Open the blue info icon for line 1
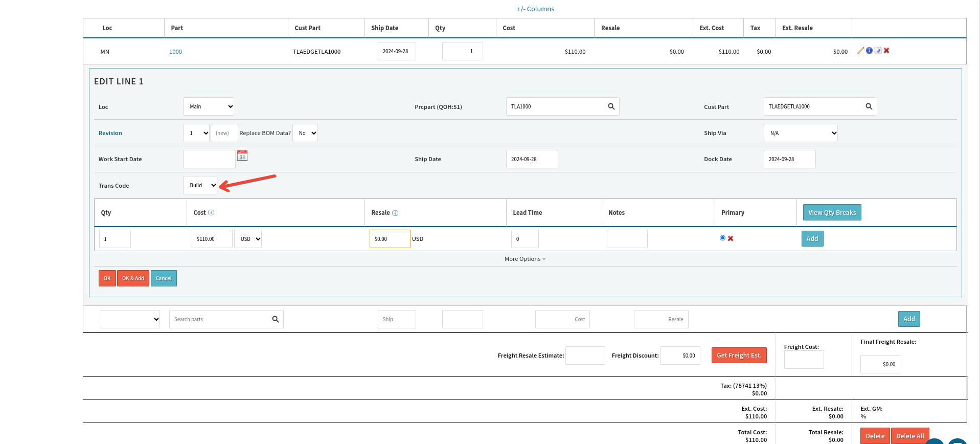The width and height of the screenshot is (980, 444). tap(869, 51)
